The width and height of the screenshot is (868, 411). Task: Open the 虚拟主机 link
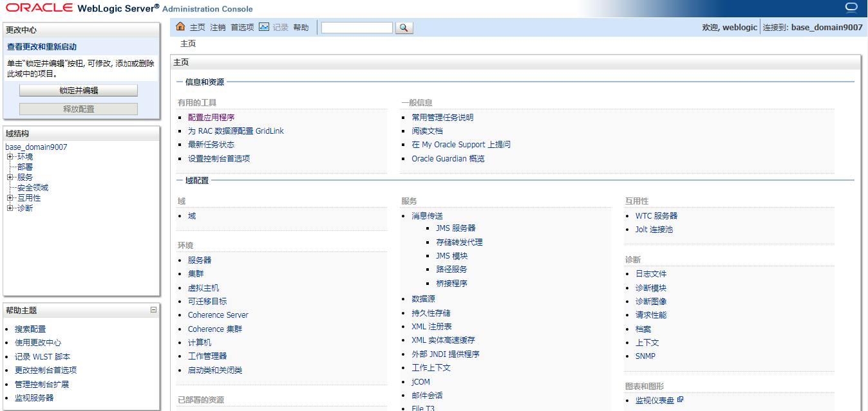point(203,288)
